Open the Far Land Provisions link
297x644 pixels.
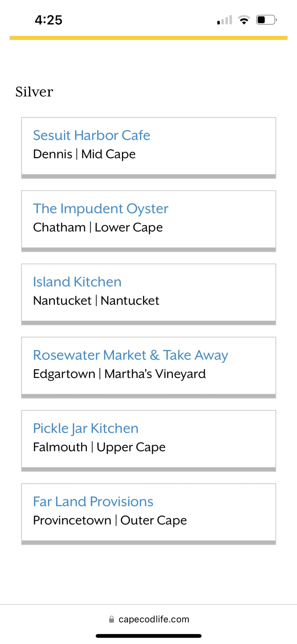click(93, 502)
